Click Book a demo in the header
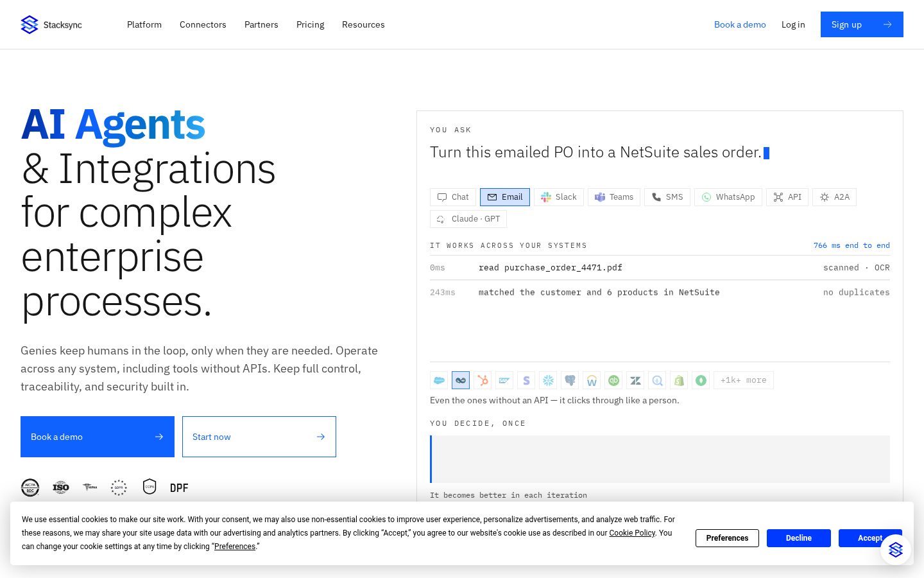Screen dimensions: 924x578 (x=740, y=24)
